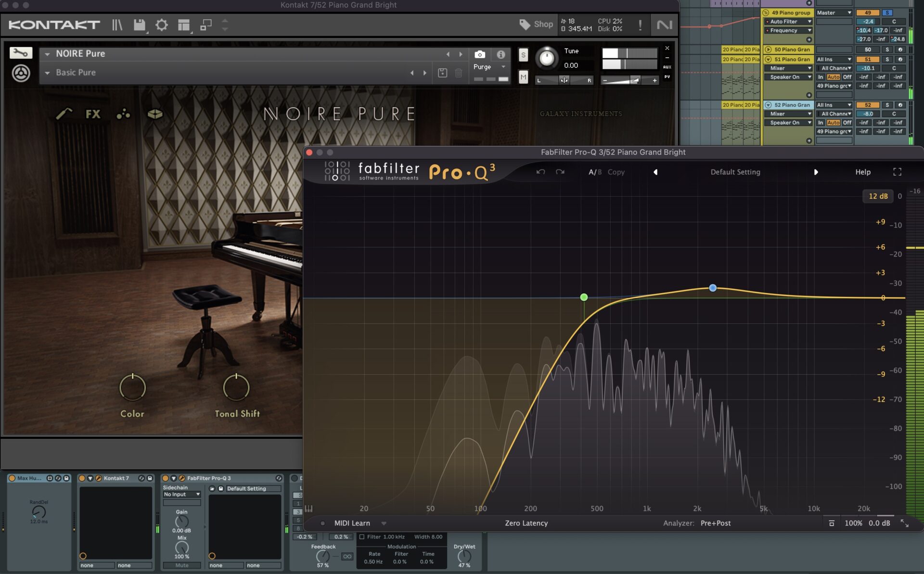Image resolution: width=924 pixels, height=574 pixels.
Task: Click the save (floppy disk) icon in Kontakt
Action: click(x=139, y=25)
